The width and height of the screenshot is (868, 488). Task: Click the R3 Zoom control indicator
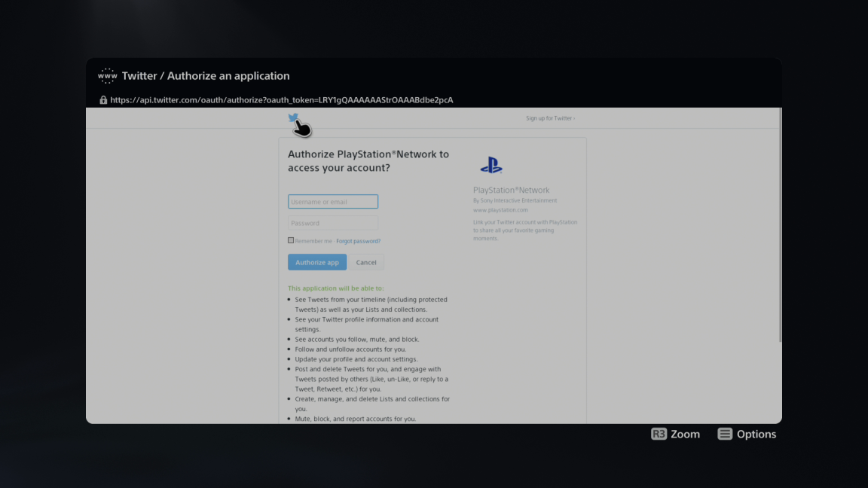(659, 434)
